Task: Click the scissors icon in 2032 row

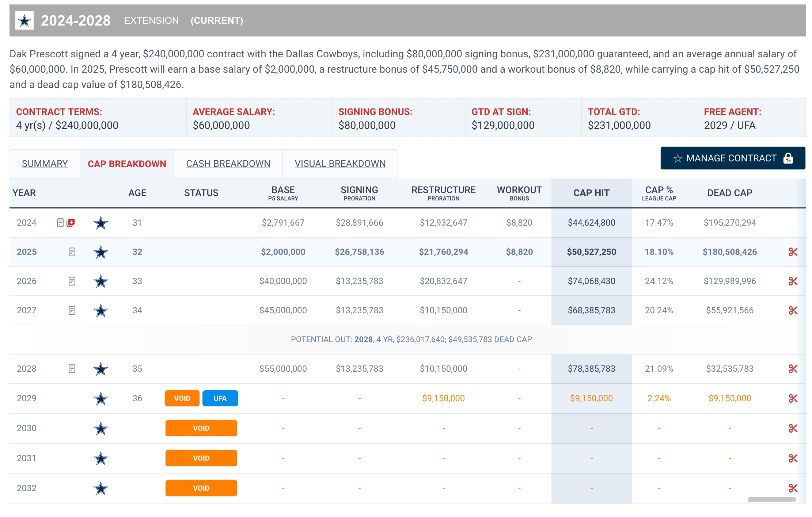Action: [793, 488]
